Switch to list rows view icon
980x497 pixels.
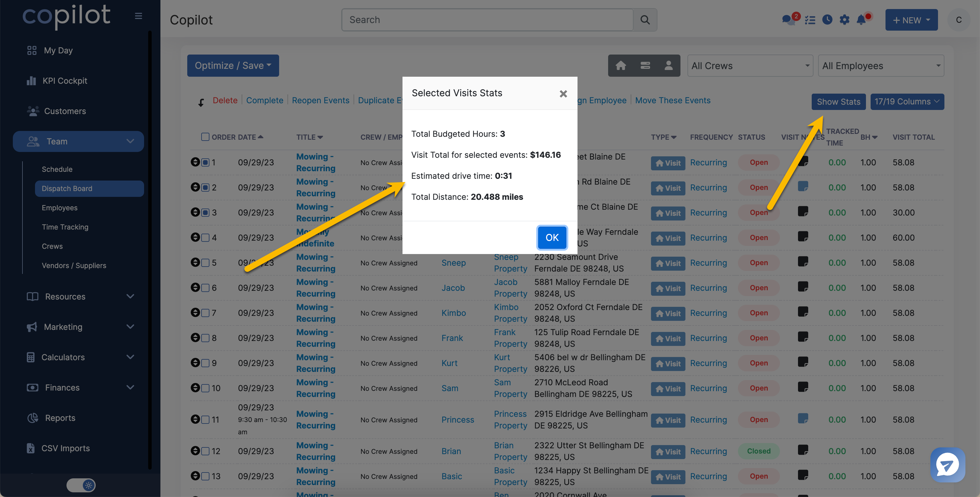(x=645, y=66)
